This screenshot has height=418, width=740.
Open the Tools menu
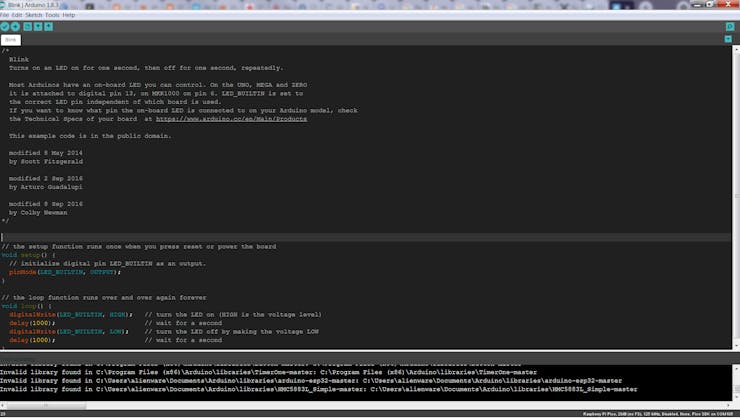pyautogui.click(x=52, y=15)
